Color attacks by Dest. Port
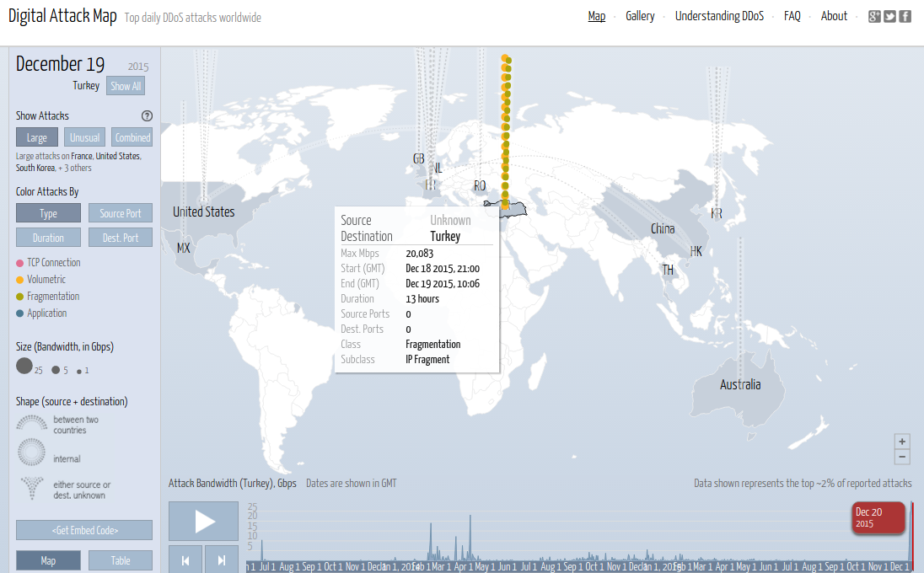The width and height of the screenshot is (924, 573). [121, 238]
